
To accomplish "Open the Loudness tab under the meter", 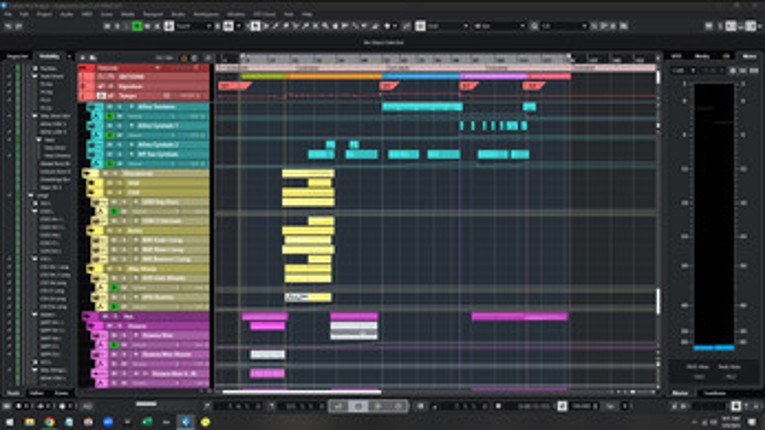I will click(x=714, y=393).
